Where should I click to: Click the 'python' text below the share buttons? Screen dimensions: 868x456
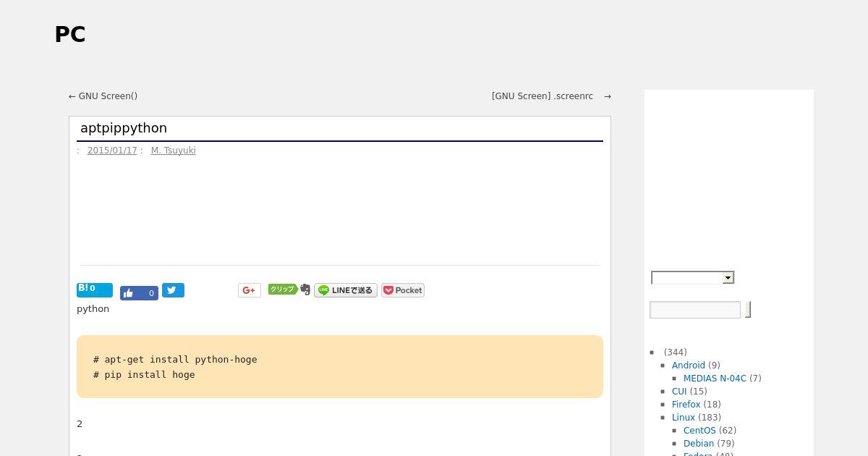(93, 309)
